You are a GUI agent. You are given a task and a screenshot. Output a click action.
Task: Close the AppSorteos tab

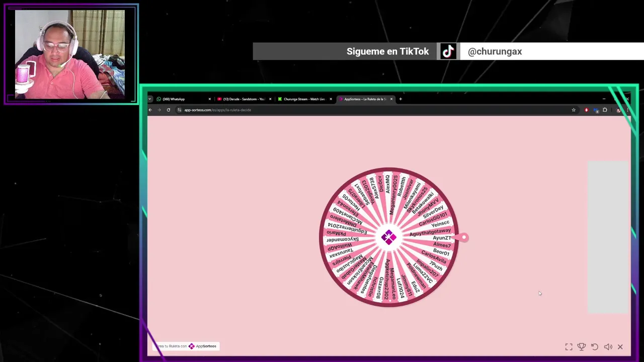(x=391, y=99)
